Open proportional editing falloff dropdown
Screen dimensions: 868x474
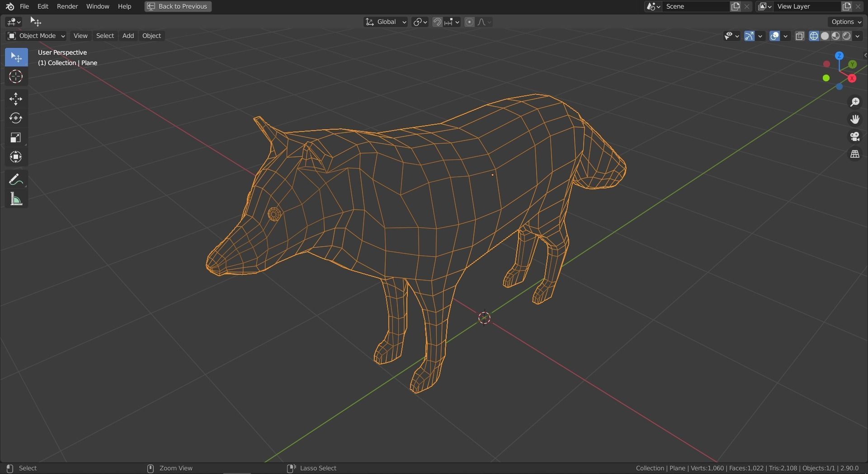click(484, 22)
